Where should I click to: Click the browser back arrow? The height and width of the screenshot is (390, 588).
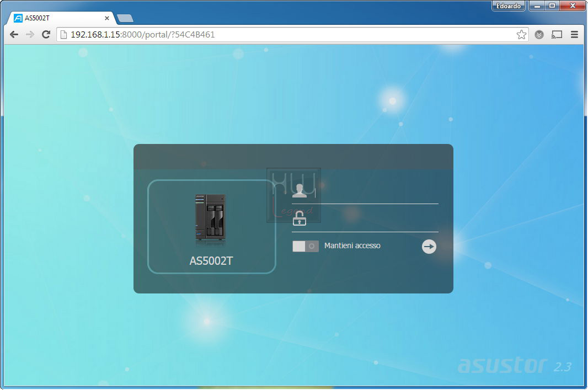click(x=14, y=35)
